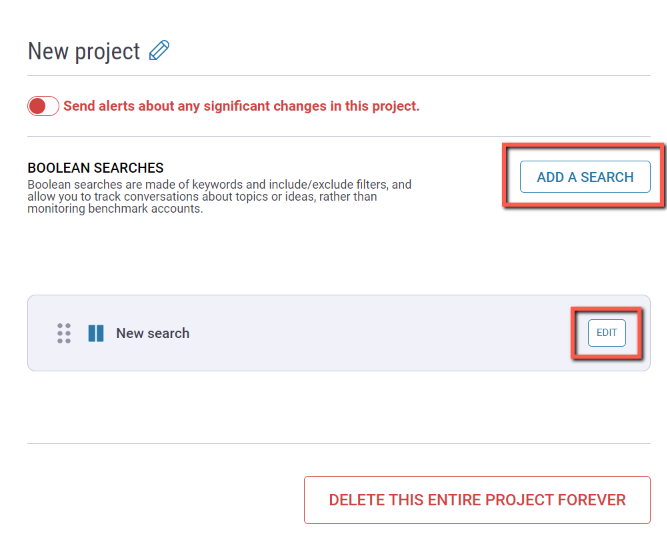The image size is (667, 546).
Task: Click the six-dot drag handle beside New search
Action: (64, 333)
